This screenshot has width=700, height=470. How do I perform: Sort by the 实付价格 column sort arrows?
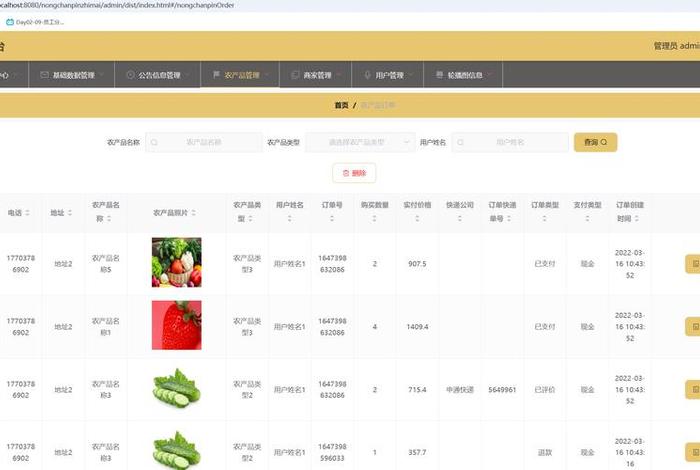[417, 218]
